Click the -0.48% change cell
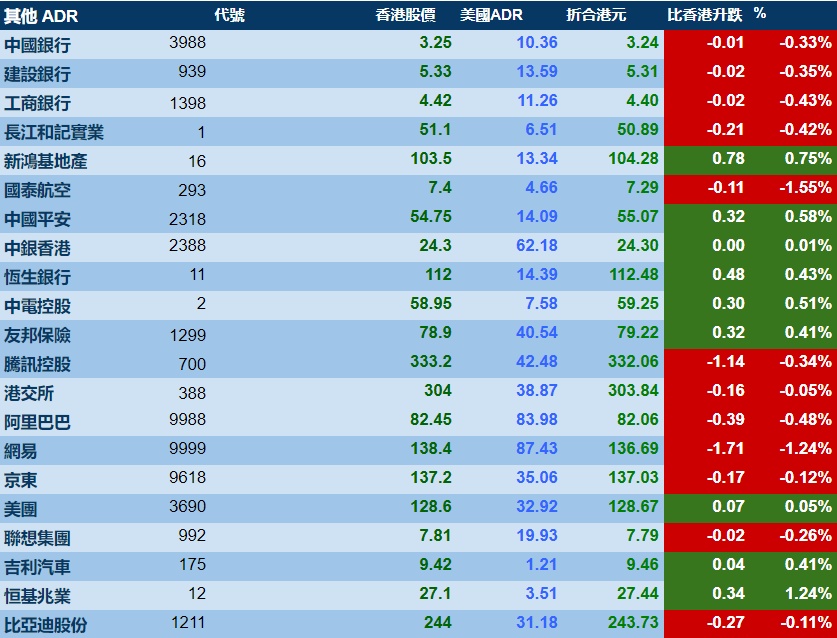 coord(806,419)
